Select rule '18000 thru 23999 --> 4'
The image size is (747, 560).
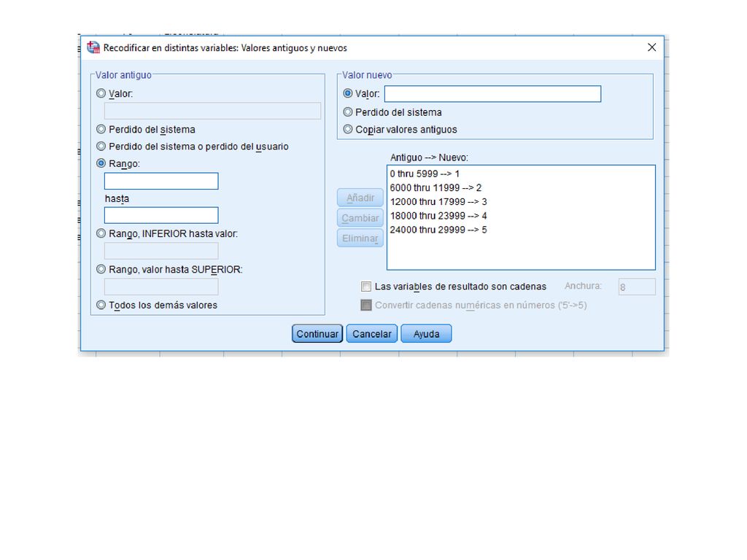[x=438, y=216]
